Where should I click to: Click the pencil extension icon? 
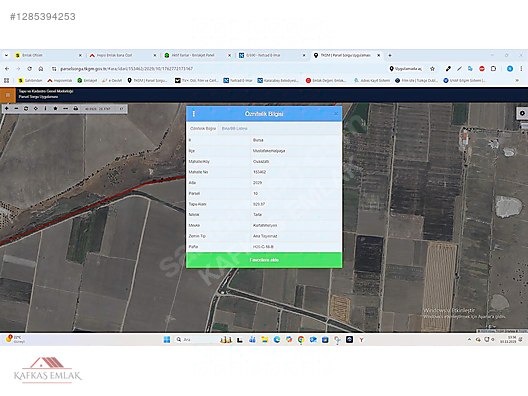click(x=459, y=69)
